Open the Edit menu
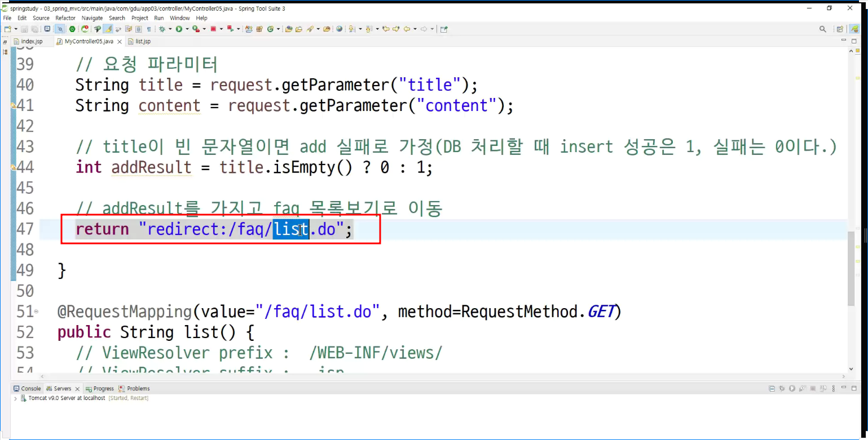This screenshot has width=868, height=440. (x=22, y=18)
